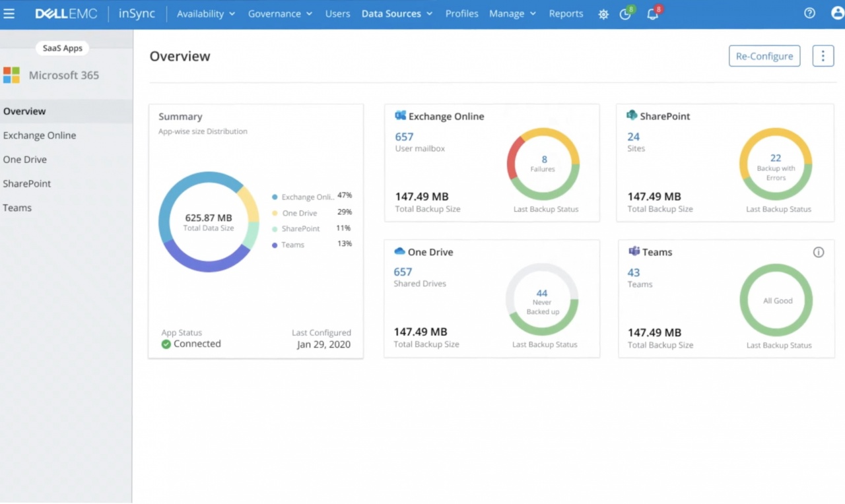Expand the Data Sources dropdown
845x504 pixels.
pos(397,14)
